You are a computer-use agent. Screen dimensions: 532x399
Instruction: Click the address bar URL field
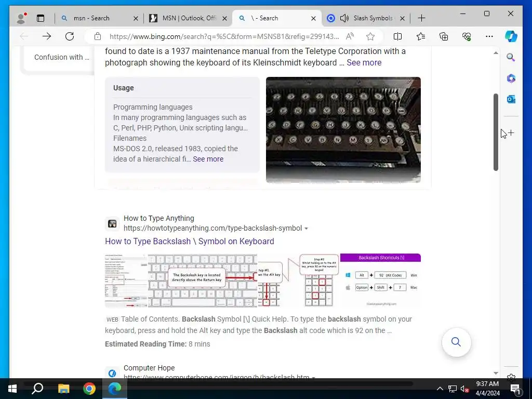click(224, 36)
